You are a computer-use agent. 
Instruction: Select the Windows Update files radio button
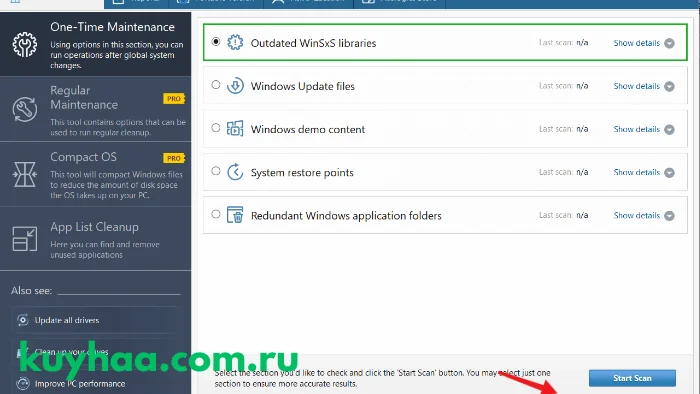click(216, 84)
